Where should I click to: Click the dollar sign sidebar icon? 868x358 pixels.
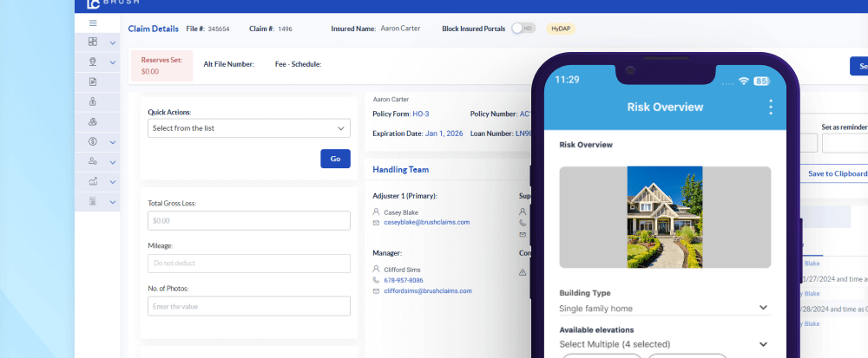tap(93, 142)
